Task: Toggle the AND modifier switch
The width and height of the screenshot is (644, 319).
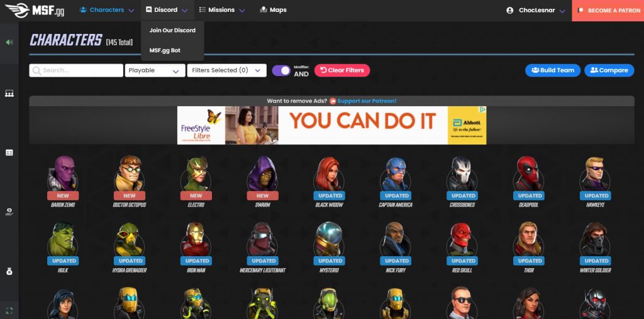Action: coord(281,70)
